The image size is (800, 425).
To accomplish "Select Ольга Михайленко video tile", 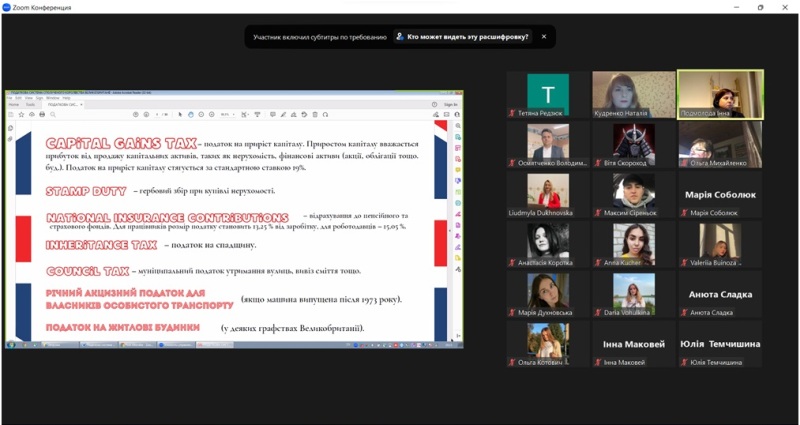I will click(720, 145).
